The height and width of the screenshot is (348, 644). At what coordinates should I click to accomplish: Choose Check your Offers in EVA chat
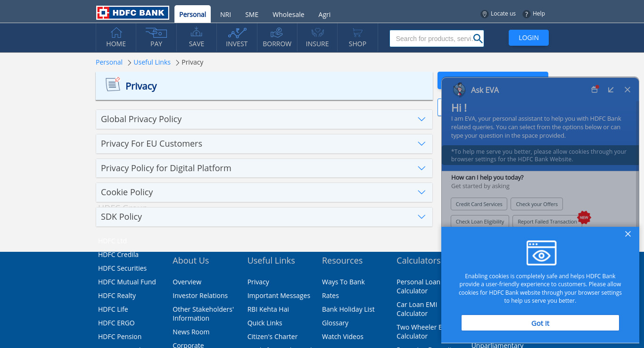coord(537,204)
